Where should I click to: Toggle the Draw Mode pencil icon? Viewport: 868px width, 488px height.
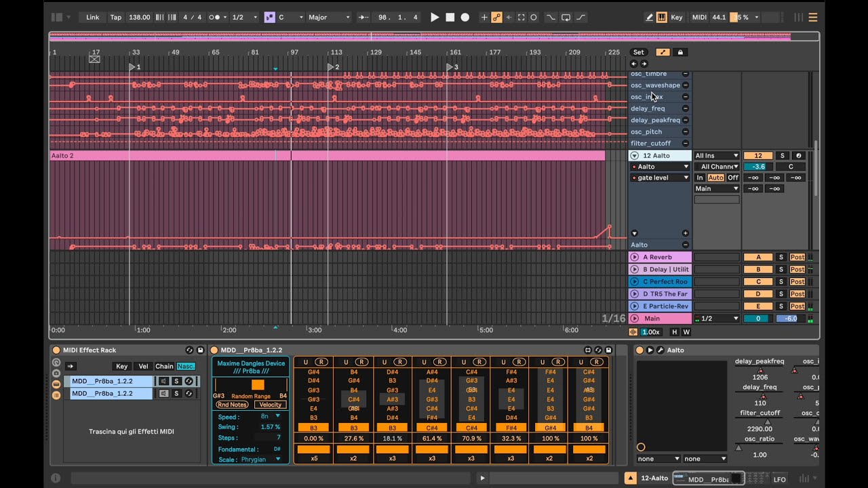click(650, 17)
